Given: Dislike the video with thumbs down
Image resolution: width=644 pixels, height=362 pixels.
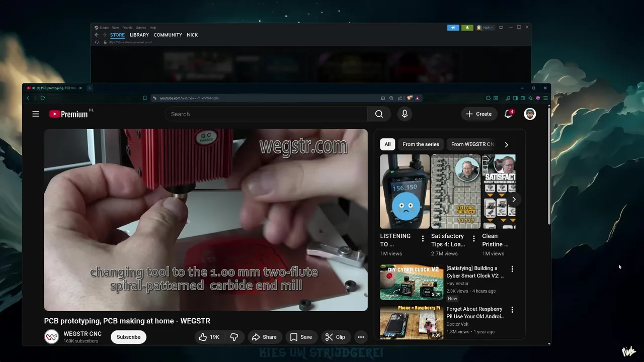Looking at the screenshot, I should [x=234, y=337].
